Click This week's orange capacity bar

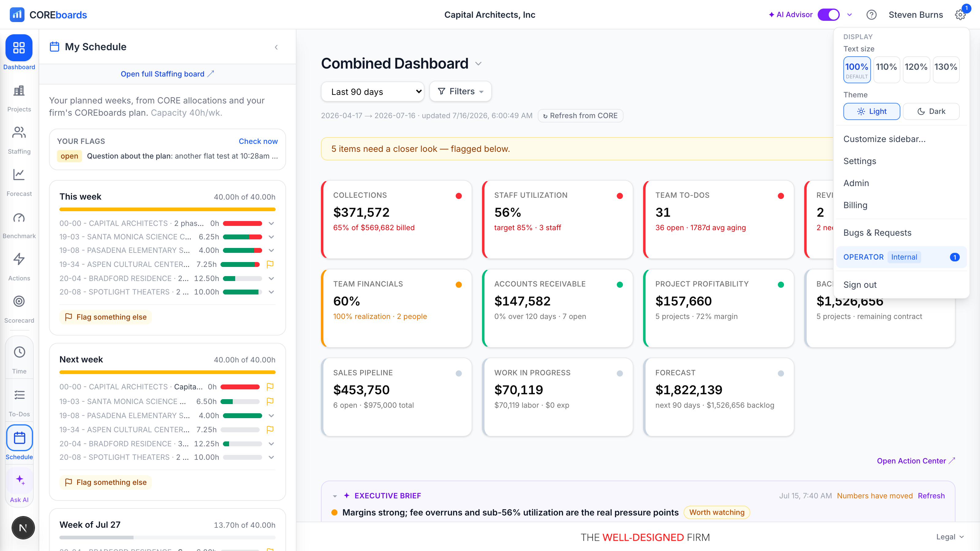pos(168,209)
